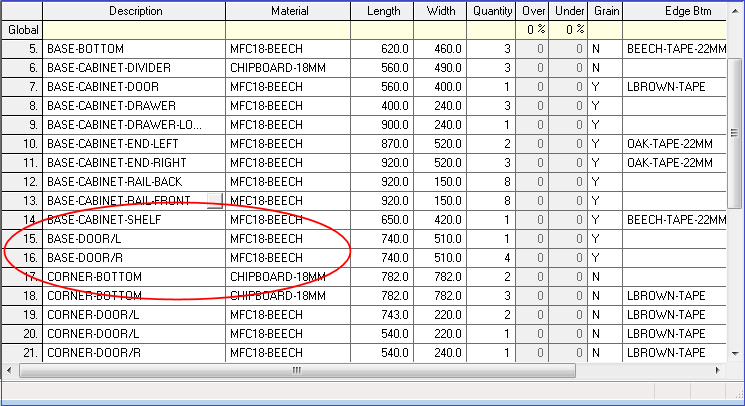
Task: Click the vertical scrollbar thumb
Action: point(735,132)
